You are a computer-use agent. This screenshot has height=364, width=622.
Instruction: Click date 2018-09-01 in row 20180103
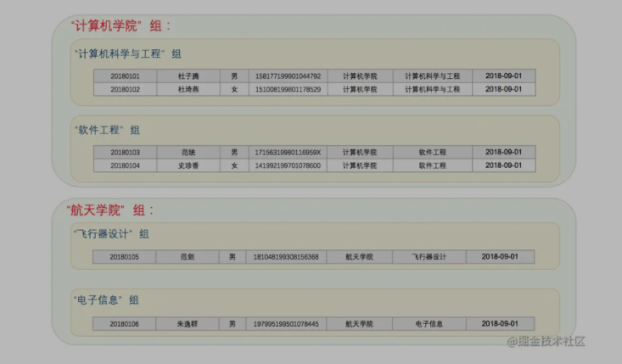pyautogui.click(x=504, y=152)
